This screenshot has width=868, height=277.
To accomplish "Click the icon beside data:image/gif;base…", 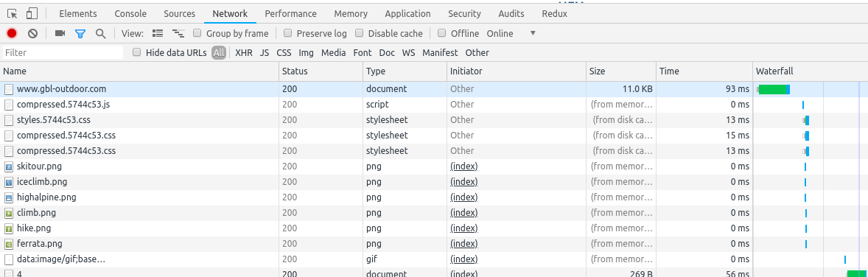I will [8, 260].
